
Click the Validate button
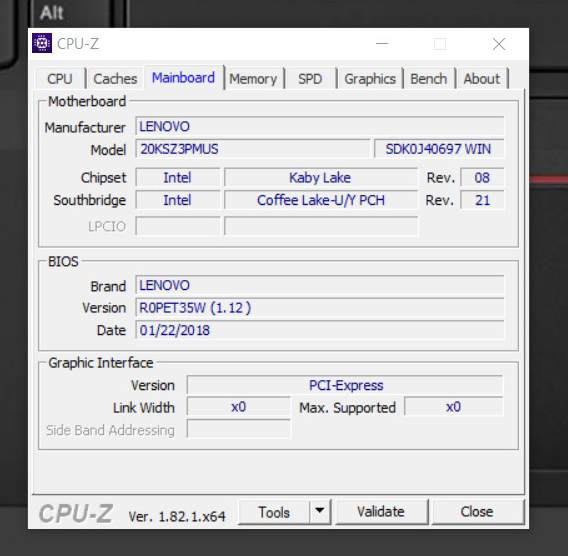pyautogui.click(x=381, y=511)
